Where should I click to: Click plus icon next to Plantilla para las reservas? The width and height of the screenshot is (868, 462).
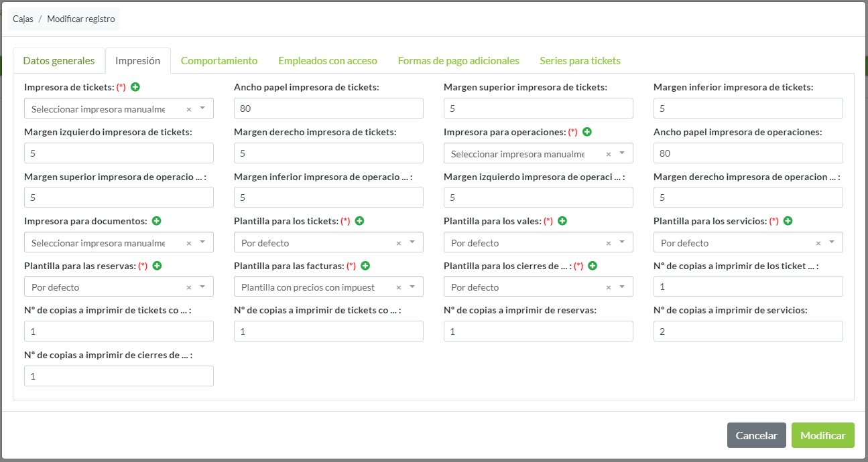pos(157,266)
